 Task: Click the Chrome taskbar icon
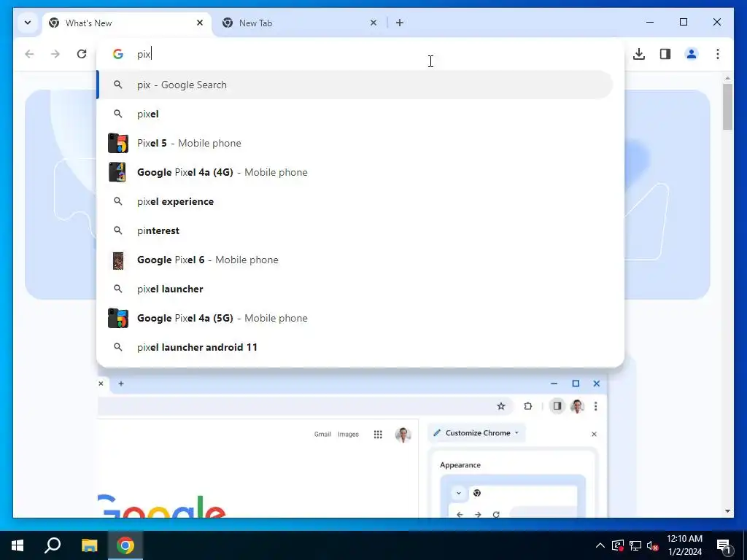[x=125, y=545]
